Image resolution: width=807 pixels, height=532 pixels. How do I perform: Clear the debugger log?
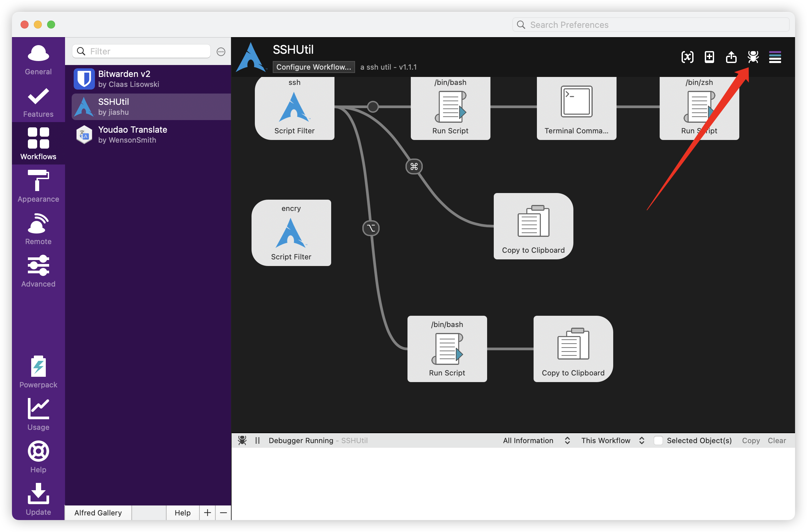776,440
